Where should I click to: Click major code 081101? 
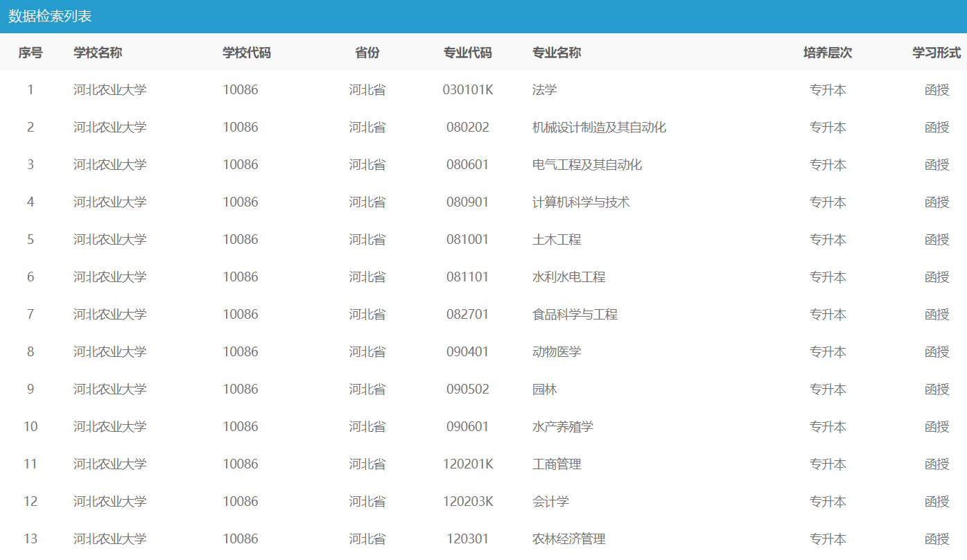point(468,277)
